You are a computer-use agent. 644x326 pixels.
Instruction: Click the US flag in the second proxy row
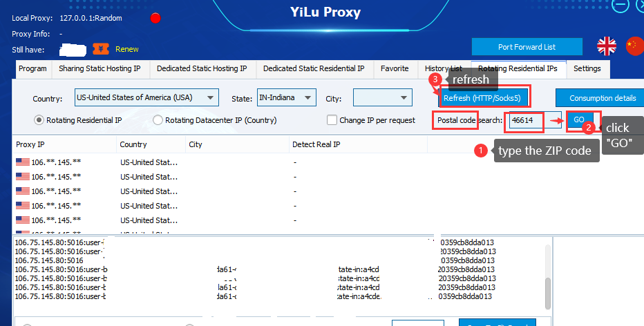point(23,177)
